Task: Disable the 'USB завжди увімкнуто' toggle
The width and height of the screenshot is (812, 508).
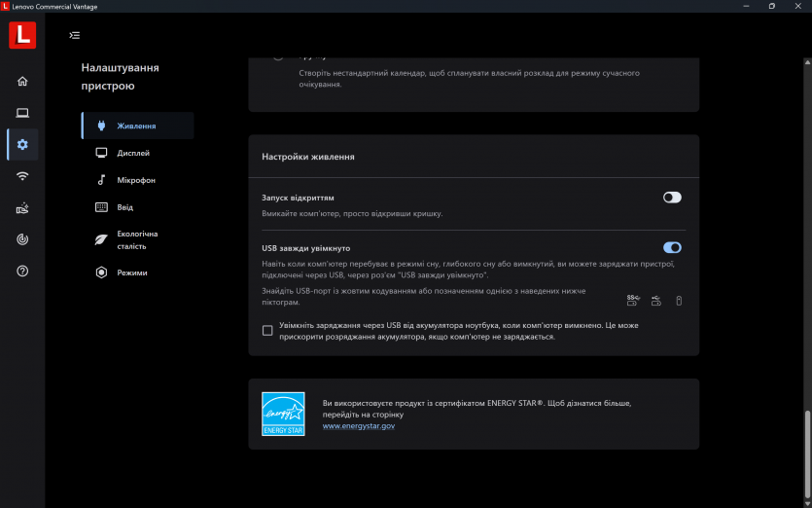Action: click(672, 248)
